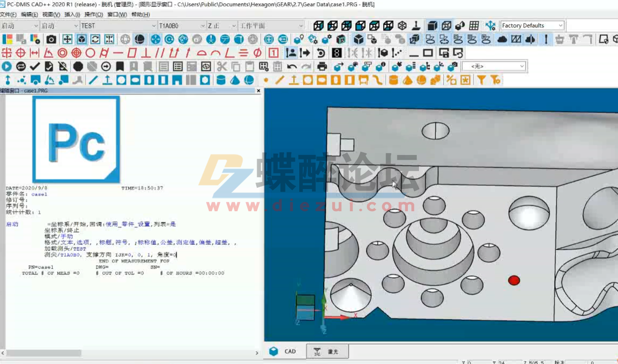Toggle the 3D rotate view mode icon
This screenshot has width=618, height=364.
pyautogui.click(x=81, y=39)
